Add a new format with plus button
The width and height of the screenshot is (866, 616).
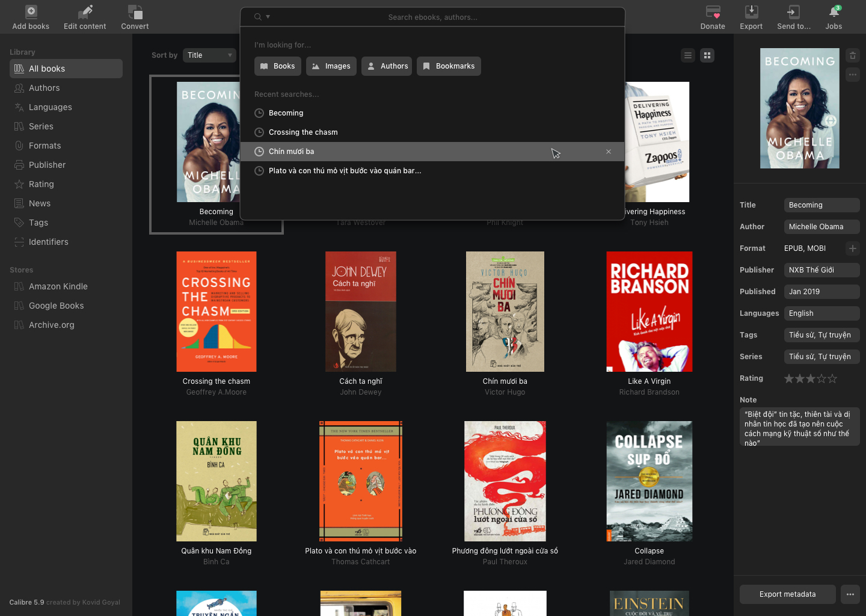[853, 248]
